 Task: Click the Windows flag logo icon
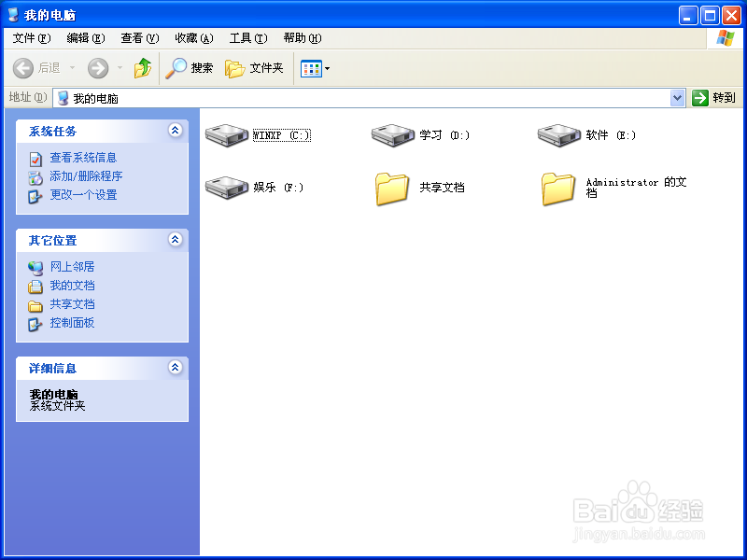tap(725, 38)
